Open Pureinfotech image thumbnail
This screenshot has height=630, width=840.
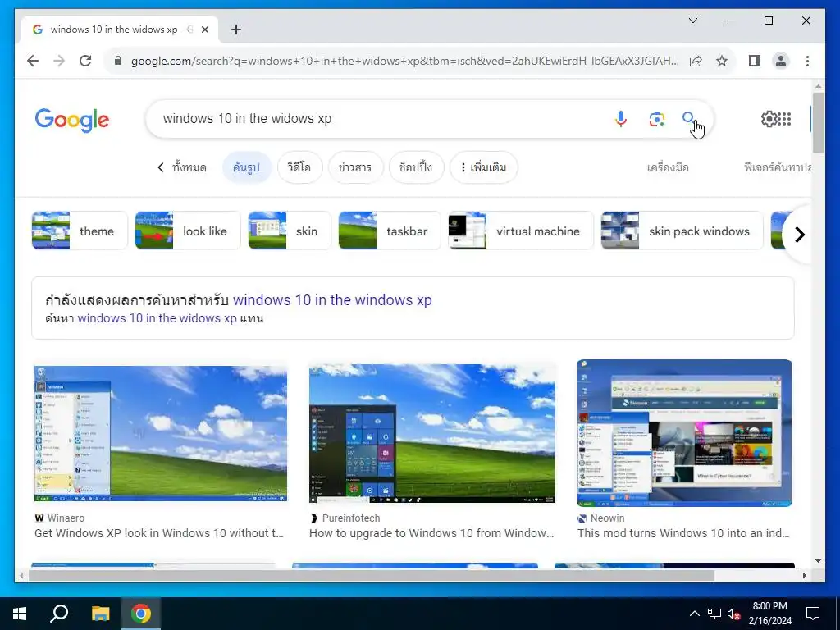click(431, 433)
